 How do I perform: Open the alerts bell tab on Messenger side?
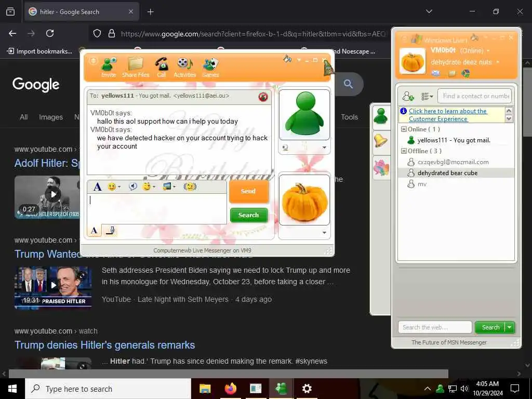click(x=381, y=140)
